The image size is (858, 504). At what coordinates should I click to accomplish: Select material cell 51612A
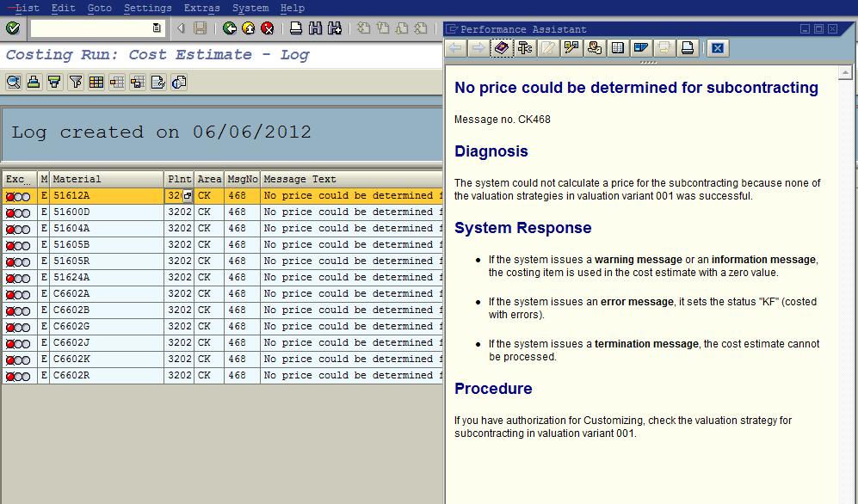click(x=107, y=196)
